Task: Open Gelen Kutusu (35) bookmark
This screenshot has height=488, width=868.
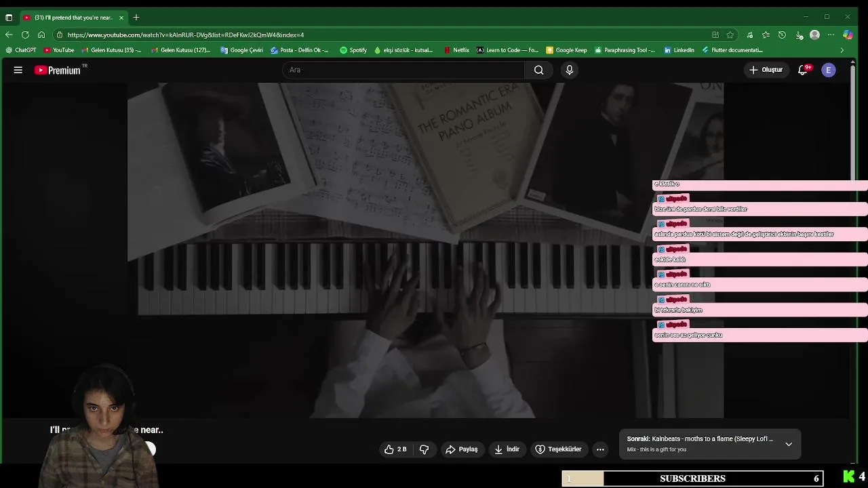Action: pyautogui.click(x=112, y=50)
